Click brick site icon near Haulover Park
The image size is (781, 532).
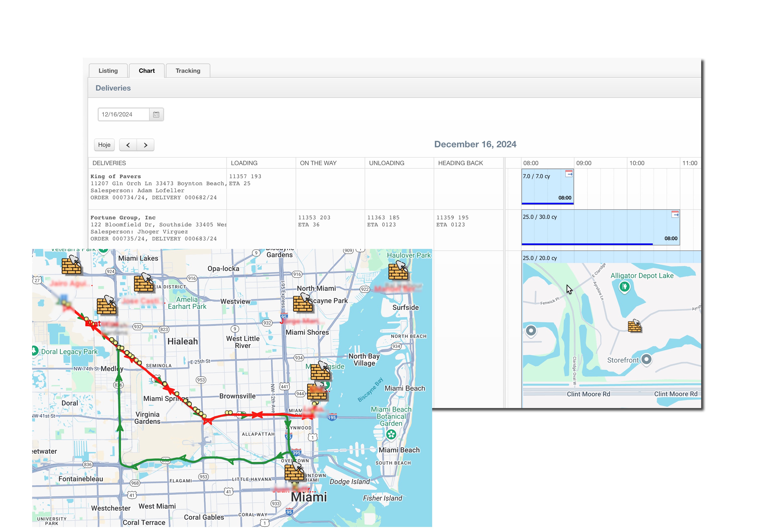(398, 271)
